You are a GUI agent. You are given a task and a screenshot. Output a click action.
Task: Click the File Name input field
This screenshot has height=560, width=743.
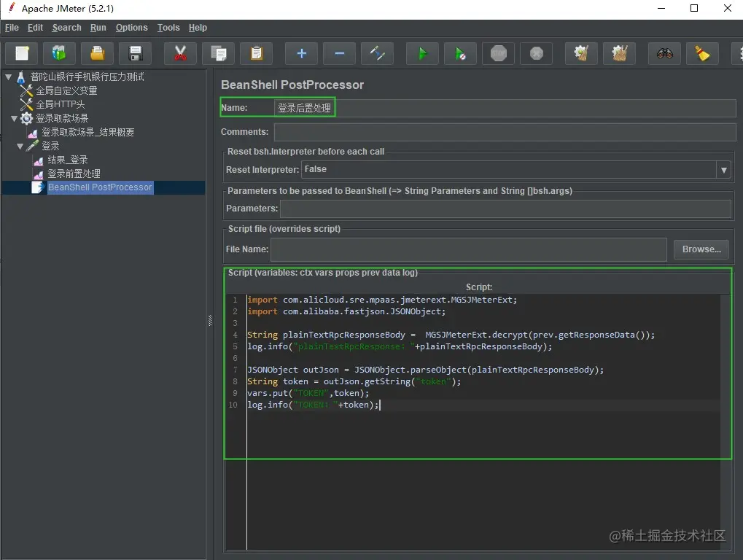pos(469,249)
